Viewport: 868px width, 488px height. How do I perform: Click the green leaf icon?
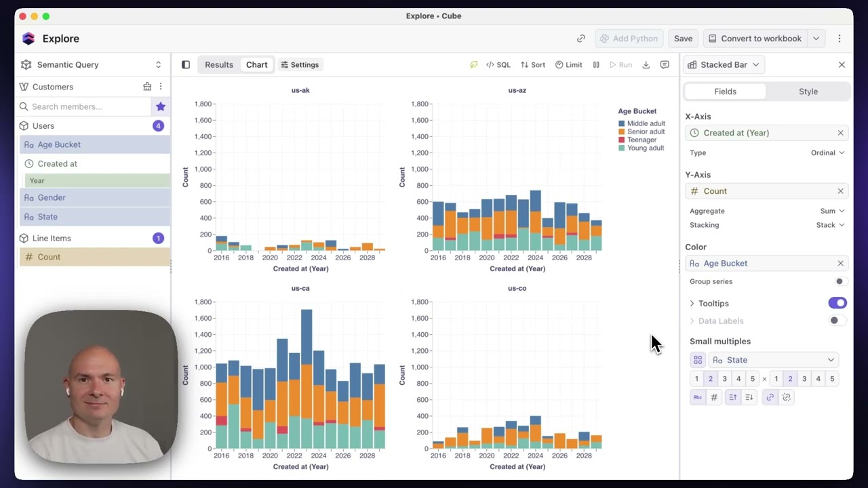click(474, 65)
